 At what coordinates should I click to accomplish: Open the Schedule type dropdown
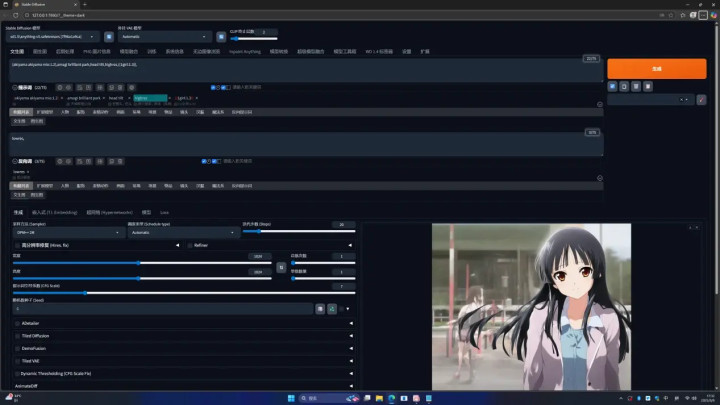click(183, 233)
